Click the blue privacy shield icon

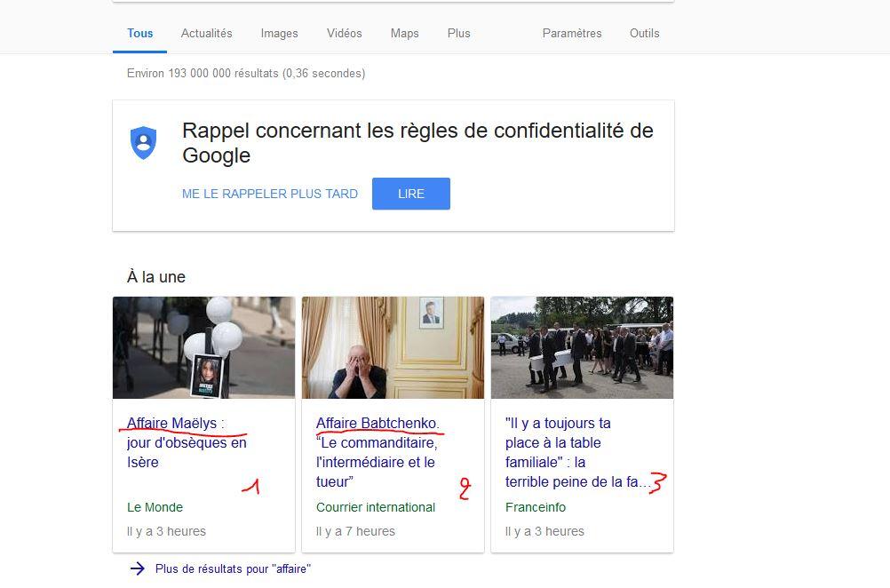144,142
